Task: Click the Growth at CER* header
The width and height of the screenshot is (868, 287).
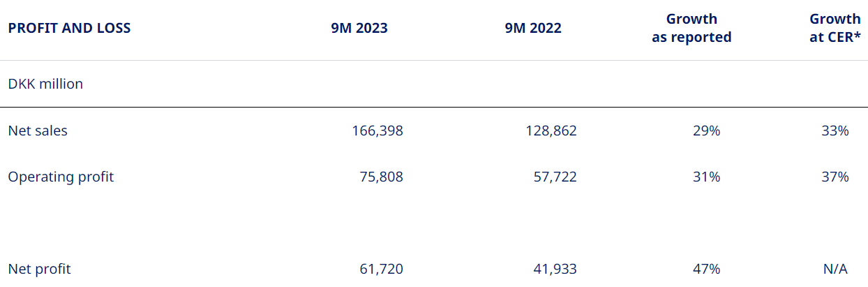Action: tap(835, 28)
